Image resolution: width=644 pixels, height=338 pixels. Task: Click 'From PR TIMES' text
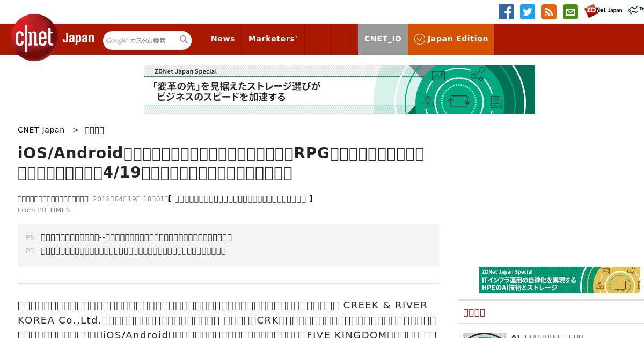44,210
